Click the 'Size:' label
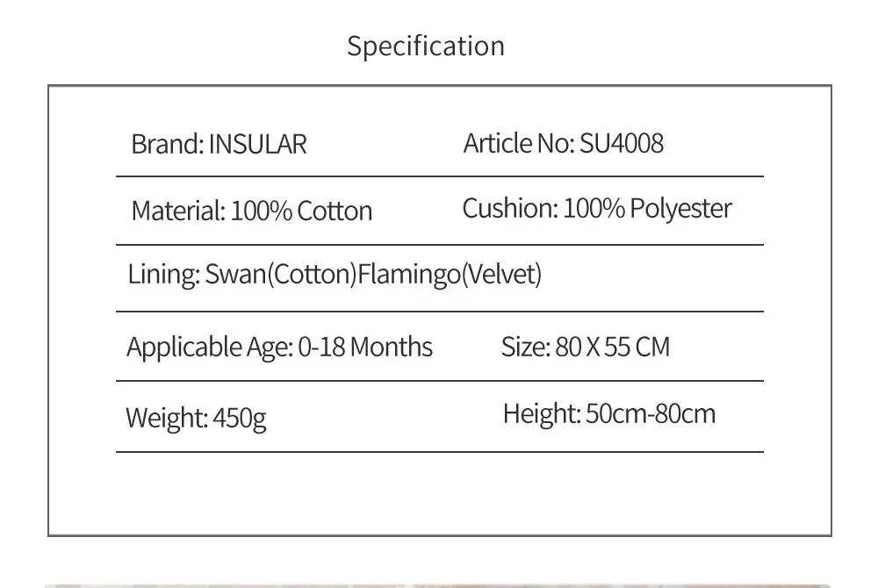This screenshot has width=878, height=588. coord(525,347)
